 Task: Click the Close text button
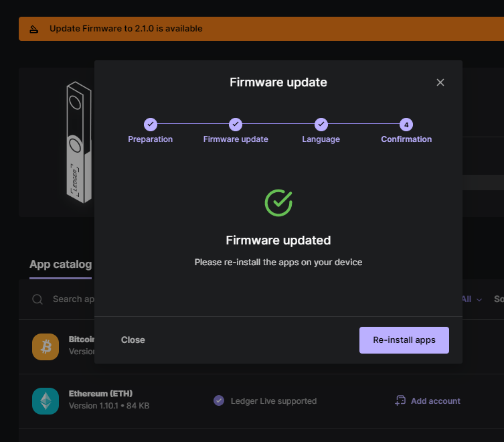(133, 340)
